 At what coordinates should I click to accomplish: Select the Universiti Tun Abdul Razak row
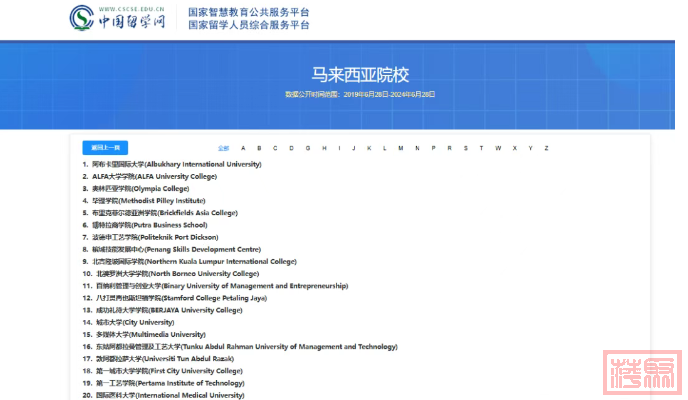[158, 359]
